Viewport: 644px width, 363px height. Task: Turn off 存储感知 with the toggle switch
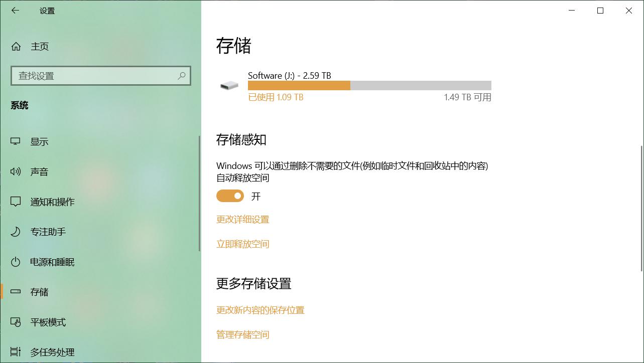pyautogui.click(x=230, y=196)
